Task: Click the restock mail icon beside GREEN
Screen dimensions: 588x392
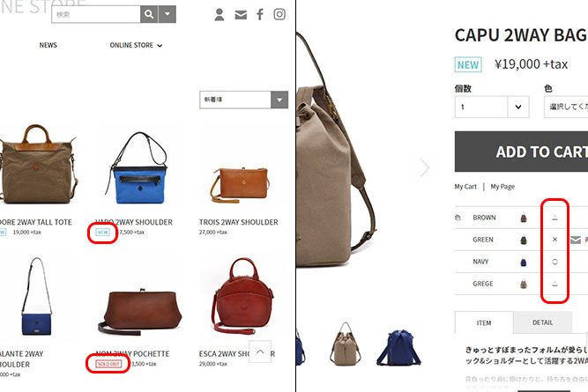Action: coord(576,240)
